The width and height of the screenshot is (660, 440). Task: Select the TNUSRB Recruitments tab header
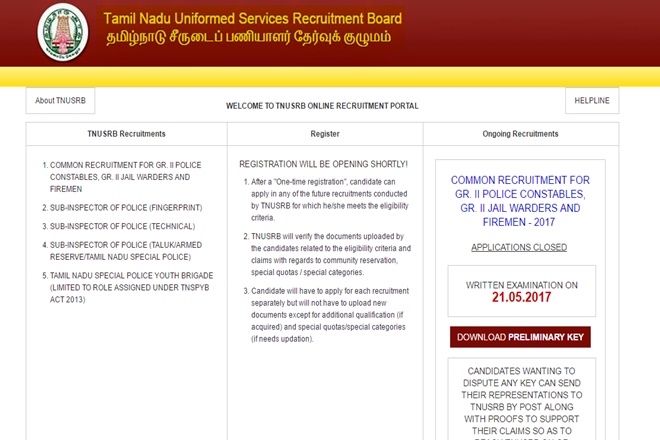click(126, 134)
